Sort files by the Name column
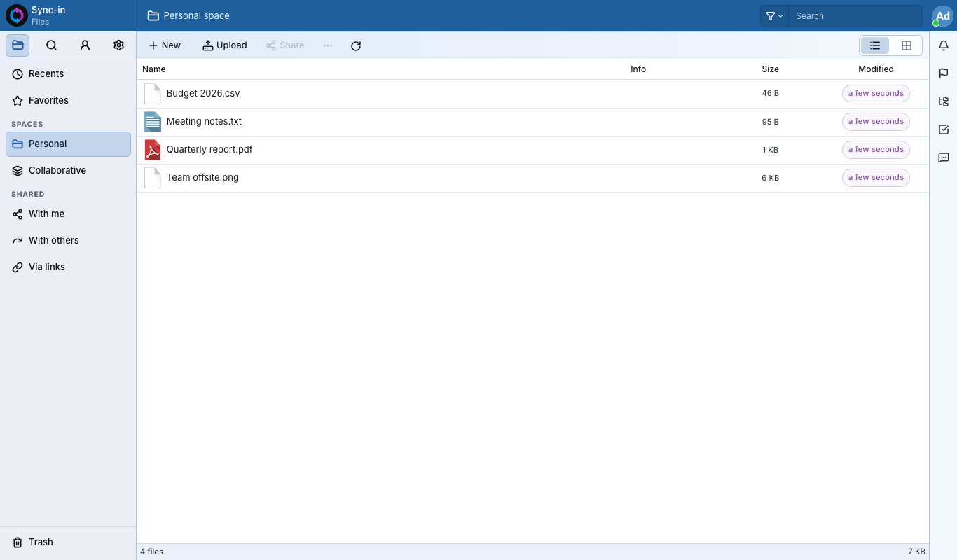Image resolution: width=957 pixels, height=560 pixels. coord(154,69)
